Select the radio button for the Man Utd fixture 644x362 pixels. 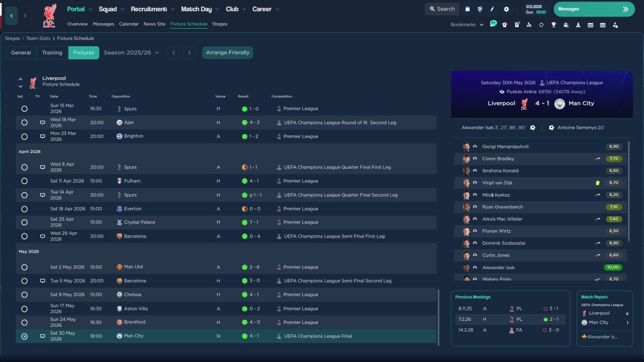25,267
